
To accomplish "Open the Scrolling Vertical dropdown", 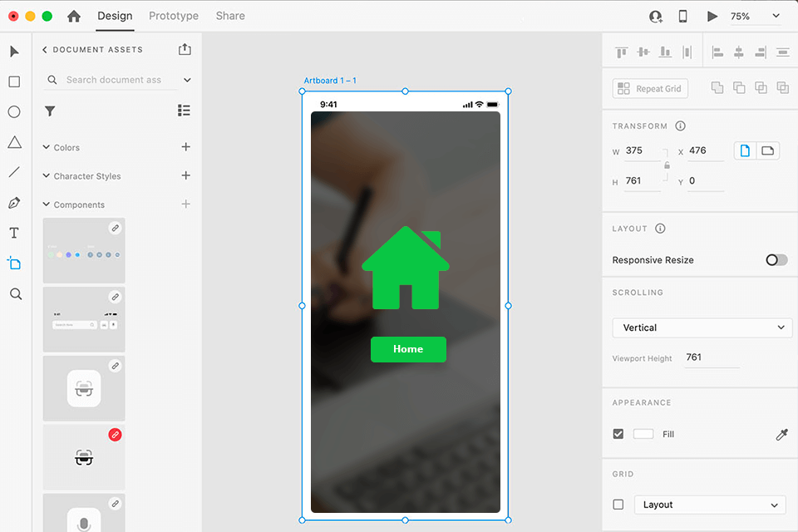I will [702, 328].
